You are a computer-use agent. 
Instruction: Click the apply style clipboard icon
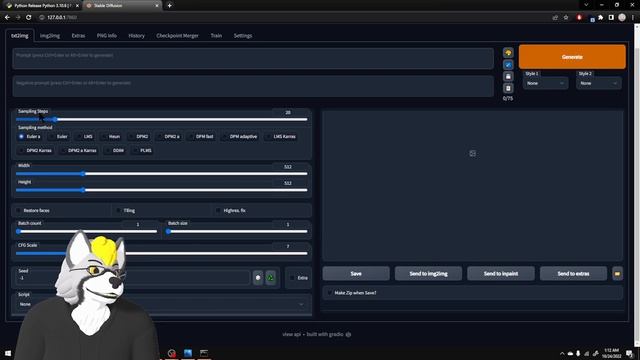[x=508, y=88]
